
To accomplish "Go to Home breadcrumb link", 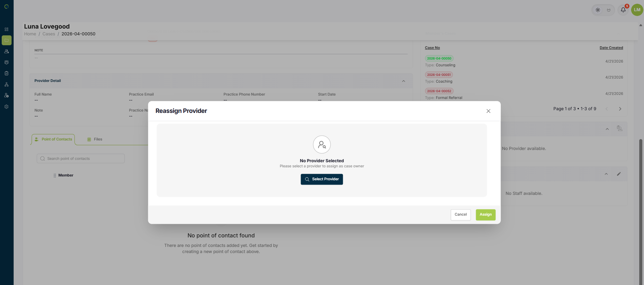I will click(30, 34).
